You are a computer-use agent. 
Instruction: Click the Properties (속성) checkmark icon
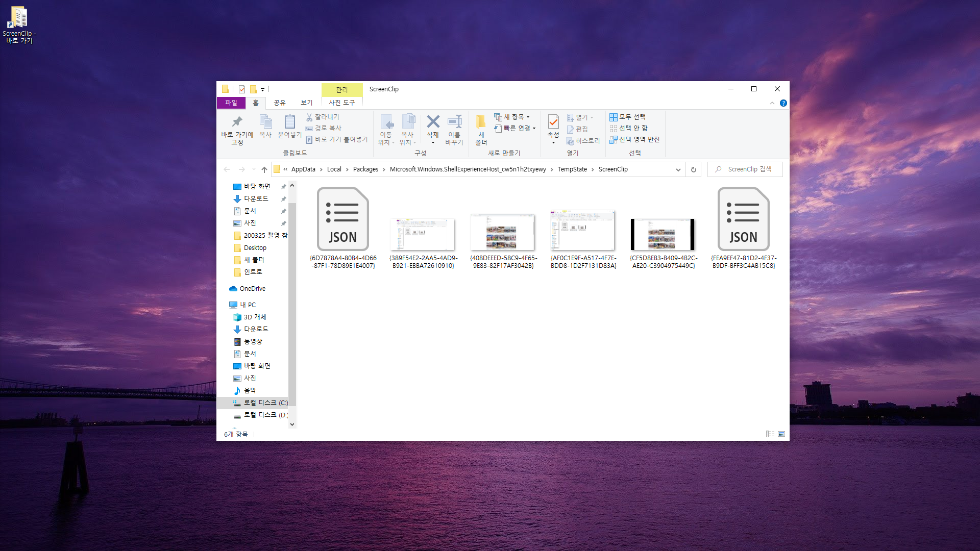[553, 122]
